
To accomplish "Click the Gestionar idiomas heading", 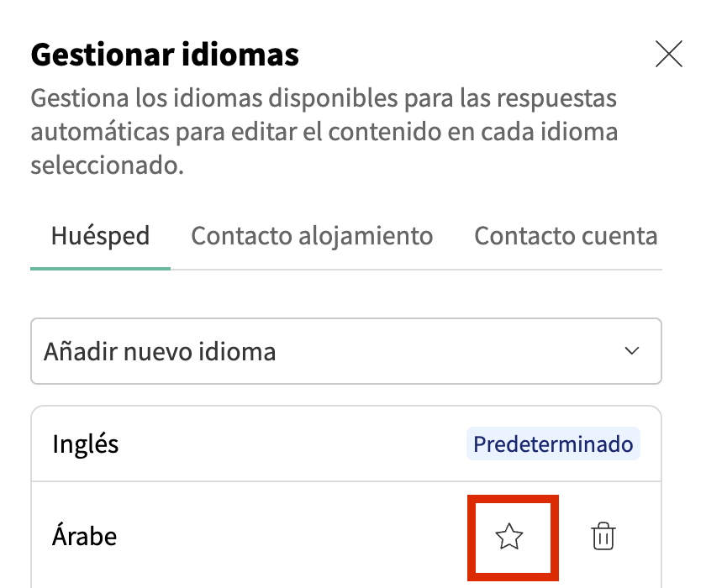I will point(165,55).
